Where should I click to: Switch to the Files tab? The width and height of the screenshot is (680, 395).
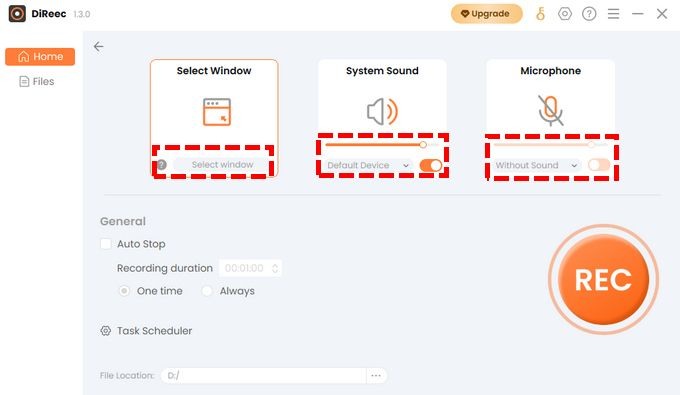(37, 82)
